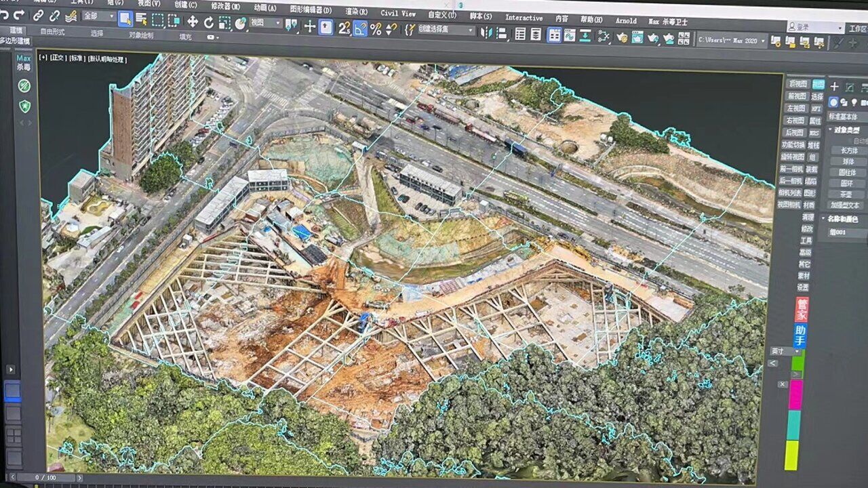
Task: Click the teal color swatch
Action: pyautogui.click(x=793, y=424)
